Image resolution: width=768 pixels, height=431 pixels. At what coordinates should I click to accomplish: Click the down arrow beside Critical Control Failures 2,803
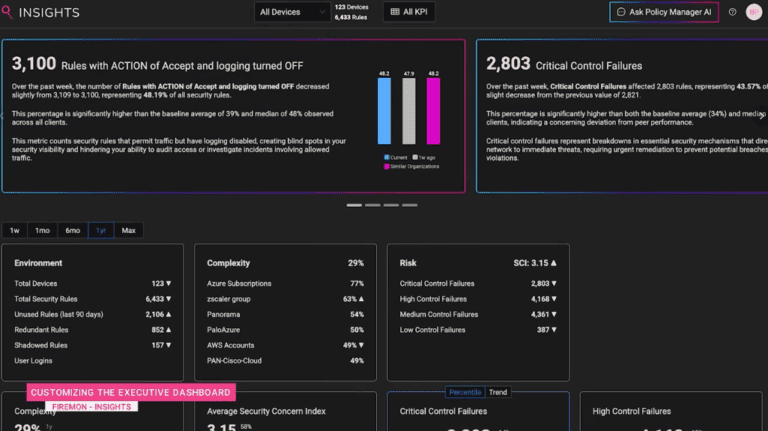click(553, 284)
